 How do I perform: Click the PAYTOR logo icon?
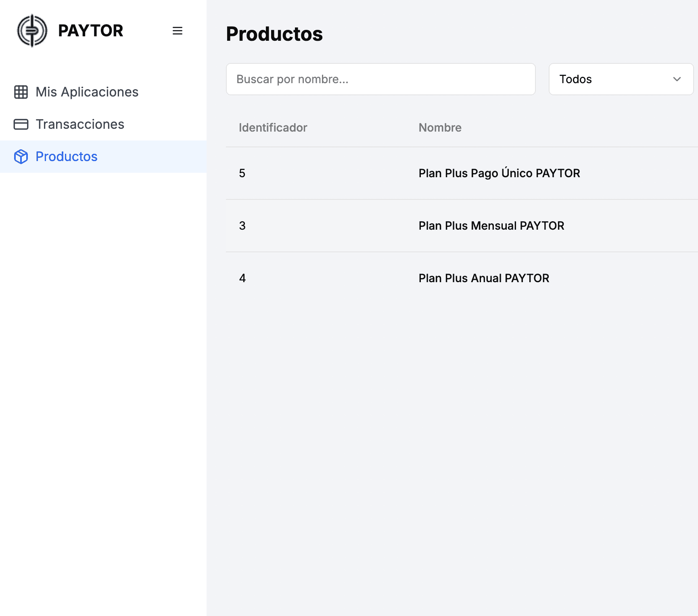[32, 31]
